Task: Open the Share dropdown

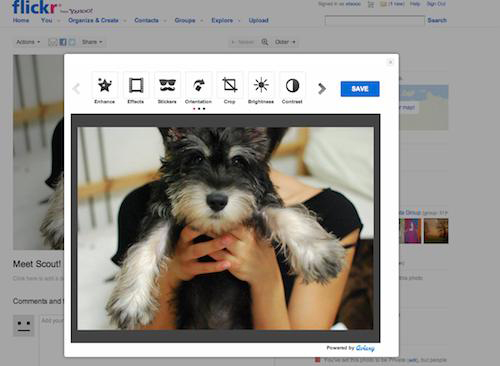Action: coord(92,42)
